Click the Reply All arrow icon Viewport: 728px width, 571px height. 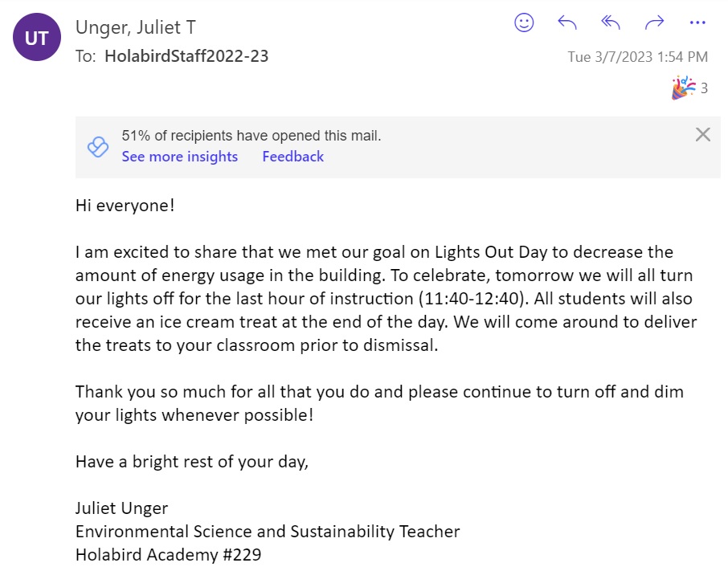click(x=611, y=23)
